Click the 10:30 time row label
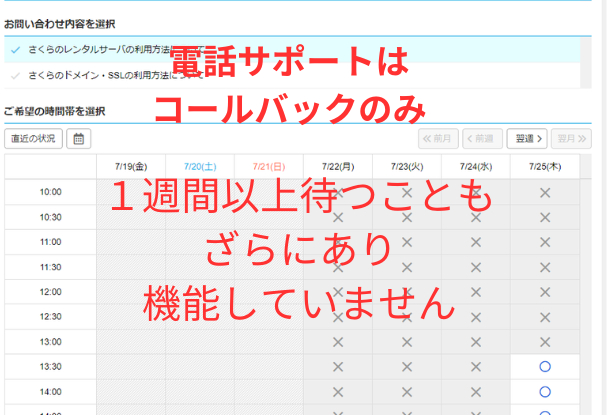 (x=51, y=217)
